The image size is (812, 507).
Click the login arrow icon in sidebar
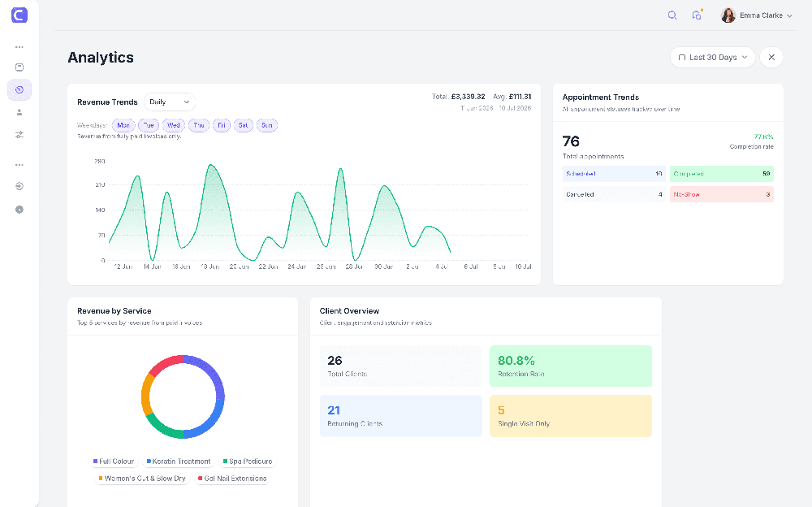pyautogui.click(x=19, y=186)
